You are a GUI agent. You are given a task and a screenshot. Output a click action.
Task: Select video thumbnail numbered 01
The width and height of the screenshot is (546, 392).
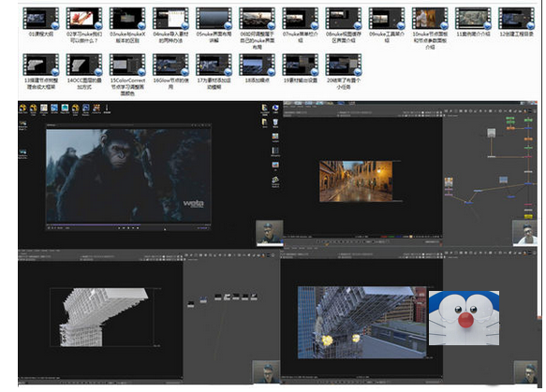[41, 19]
